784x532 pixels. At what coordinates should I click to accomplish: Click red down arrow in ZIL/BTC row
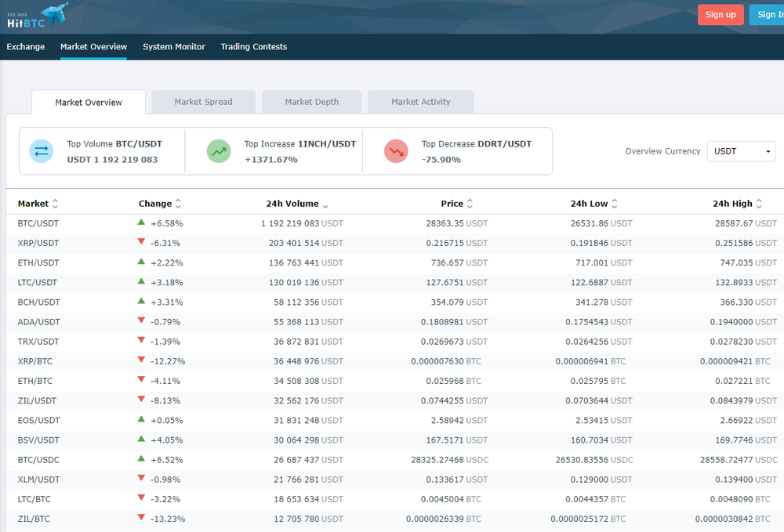click(141, 518)
